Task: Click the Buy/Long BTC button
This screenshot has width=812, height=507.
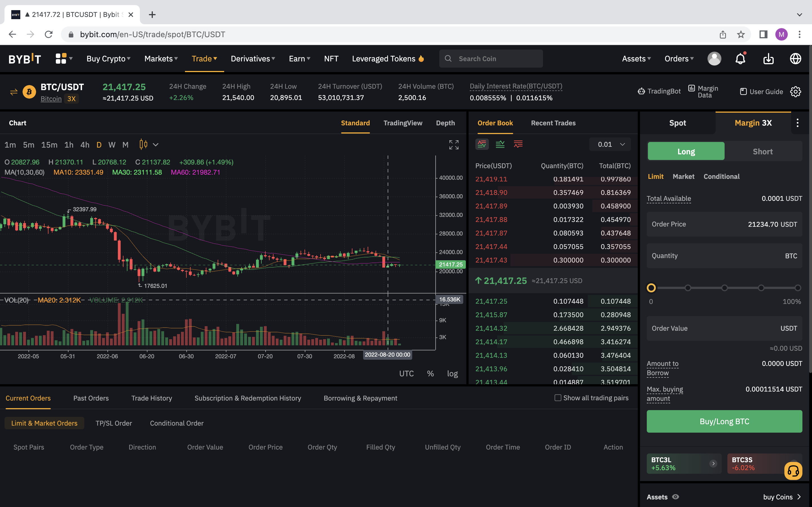Action: pos(724,421)
